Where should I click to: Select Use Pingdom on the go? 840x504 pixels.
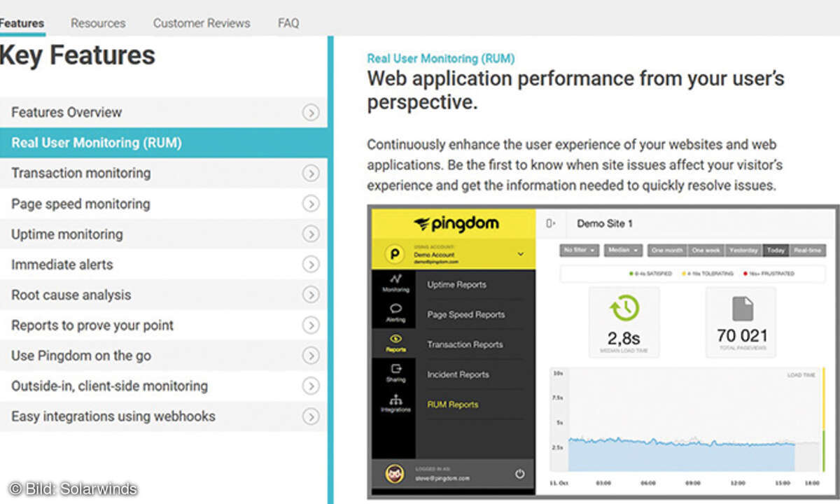click(x=163, y=356)
